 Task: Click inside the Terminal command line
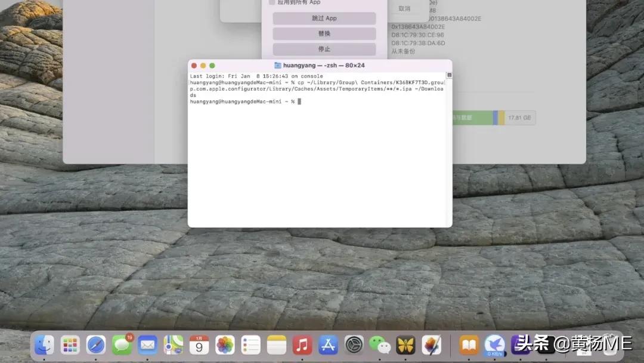298,101
